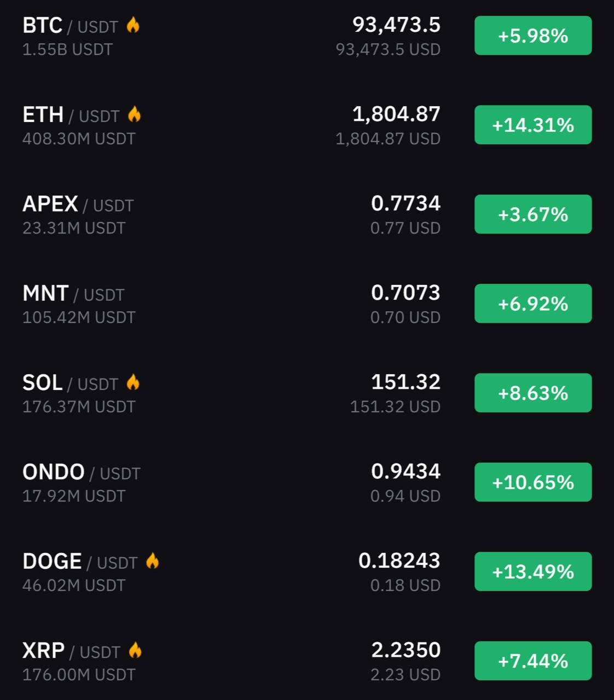Click the +5.98% change button for BTC
The height and width of the screenshot is (700, 614).
pos(533,36)
